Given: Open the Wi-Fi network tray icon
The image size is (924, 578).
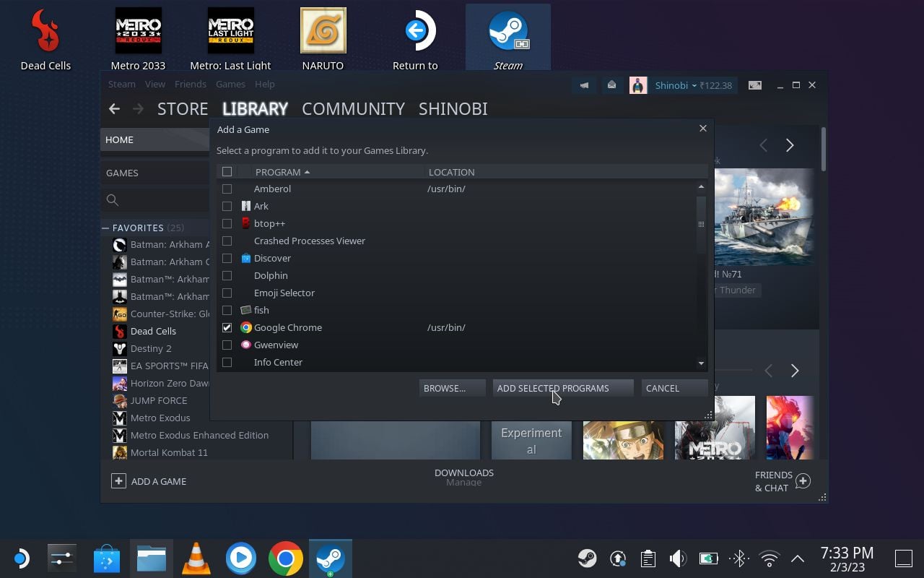Looking at the screenshot, I should tap(770, 558).
